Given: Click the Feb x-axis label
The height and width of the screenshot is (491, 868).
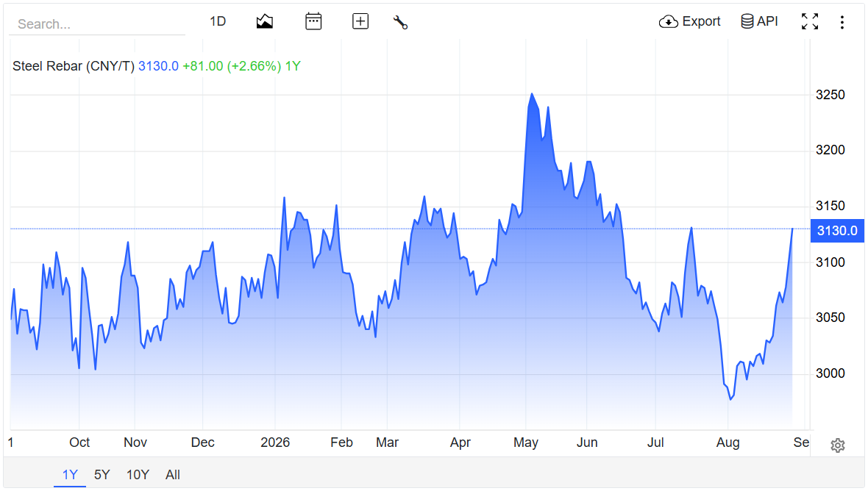Looking at the screenshot, I should pos(341,442).
